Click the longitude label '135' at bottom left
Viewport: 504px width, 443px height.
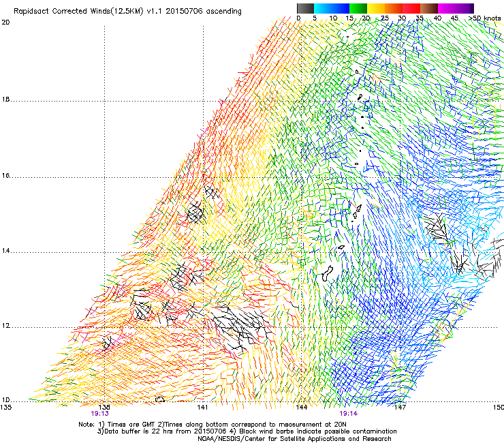[6, 408]
